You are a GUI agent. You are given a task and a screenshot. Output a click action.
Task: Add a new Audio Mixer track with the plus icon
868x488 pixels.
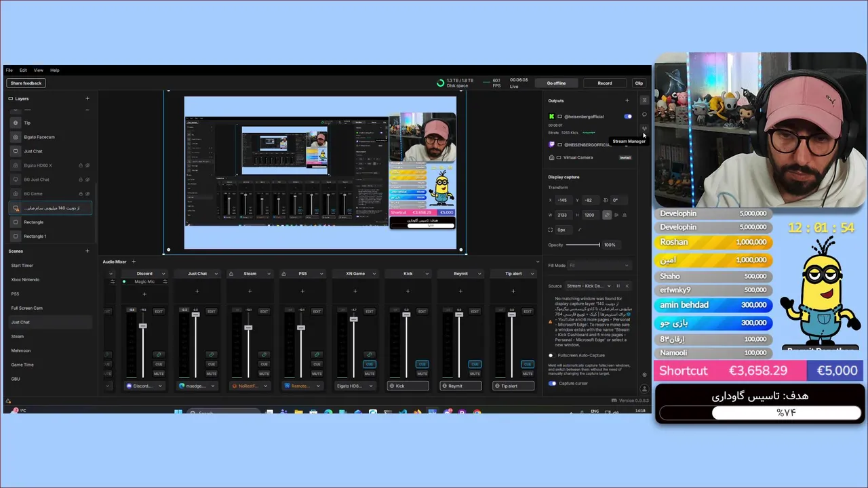pos(134,262)
